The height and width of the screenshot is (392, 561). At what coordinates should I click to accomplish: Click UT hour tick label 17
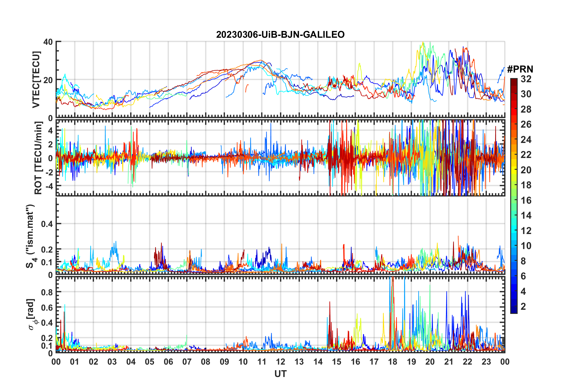[x=374, y=362]
